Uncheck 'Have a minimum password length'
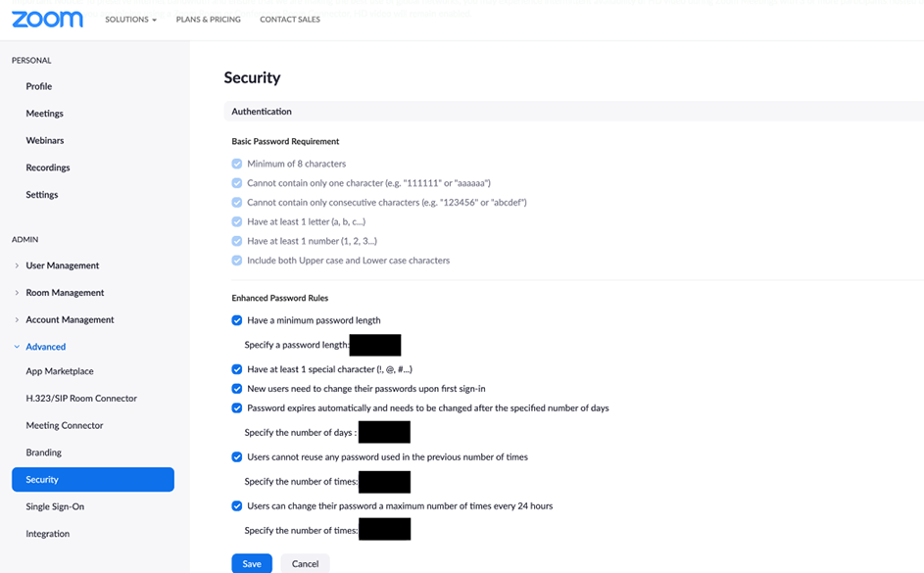Viewport: 924px width, 573px height. click(237, 320)
